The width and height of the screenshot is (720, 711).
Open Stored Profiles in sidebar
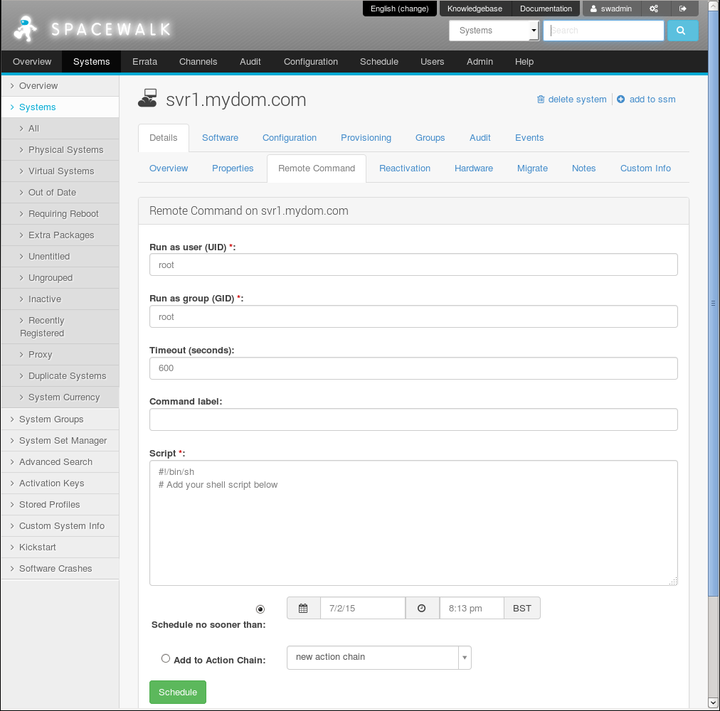click(49, 504)
